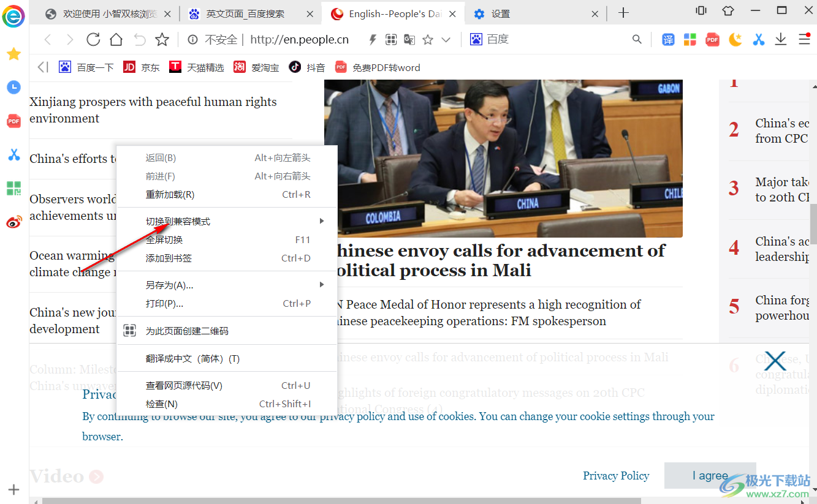The height and width of the screenshot is (504, 817).
Task: Select 检查(N) in context menu
Action: pos(227,404)
